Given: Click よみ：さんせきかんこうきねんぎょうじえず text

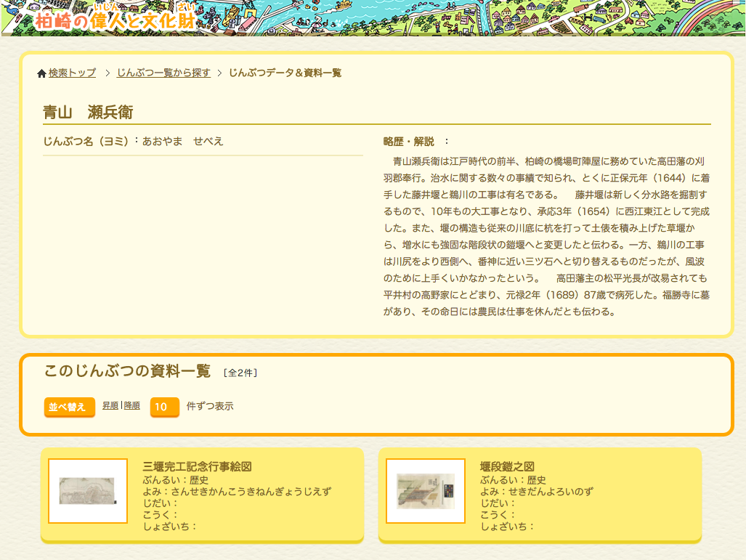Looking at the screenshot, I should pyautogui.click(x=237, y=492).
